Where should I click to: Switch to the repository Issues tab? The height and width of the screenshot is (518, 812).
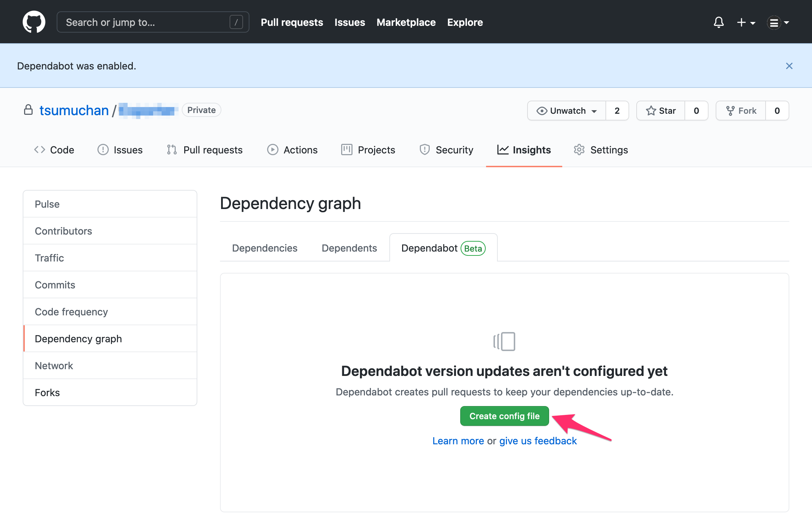pos(120,150)
